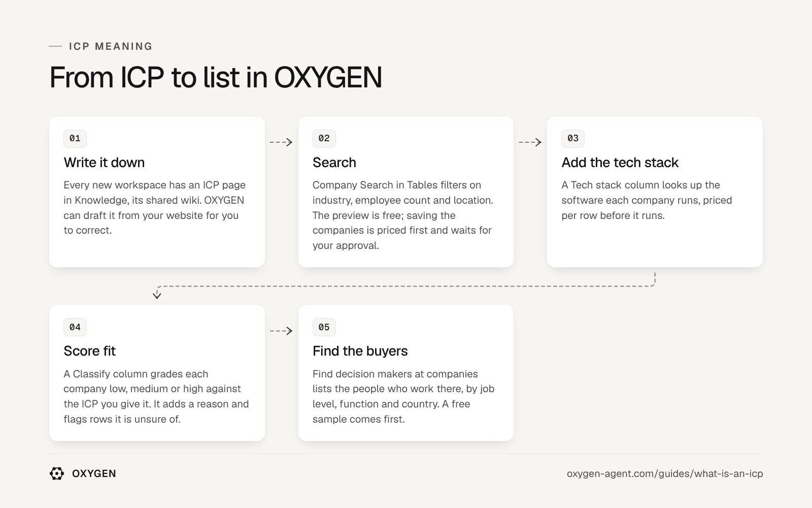Click the 'From ICP to list in OXYGEN' title
This screenshot has width=812, height=508.
coord(216,77)
